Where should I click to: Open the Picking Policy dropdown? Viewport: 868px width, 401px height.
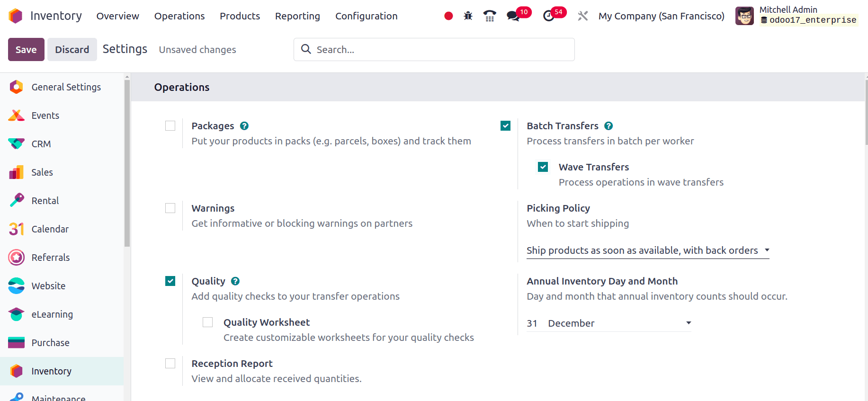pos(647,250)
